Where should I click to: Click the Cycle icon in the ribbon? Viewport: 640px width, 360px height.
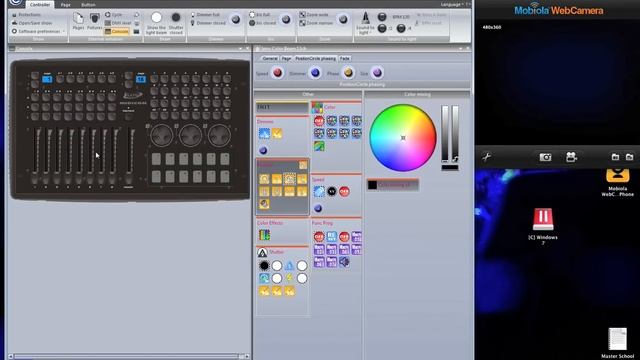pyautogui.click(x=113, y=15)
